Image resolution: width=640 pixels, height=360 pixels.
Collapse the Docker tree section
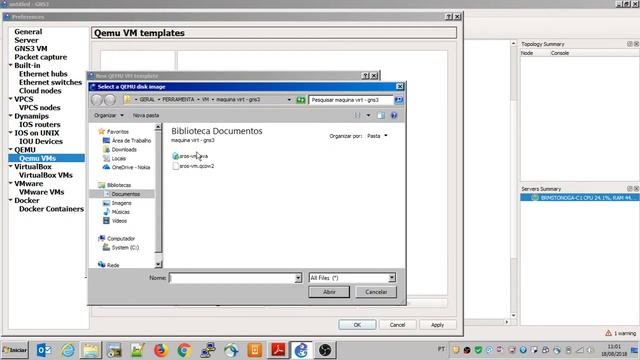coord(11,200)
